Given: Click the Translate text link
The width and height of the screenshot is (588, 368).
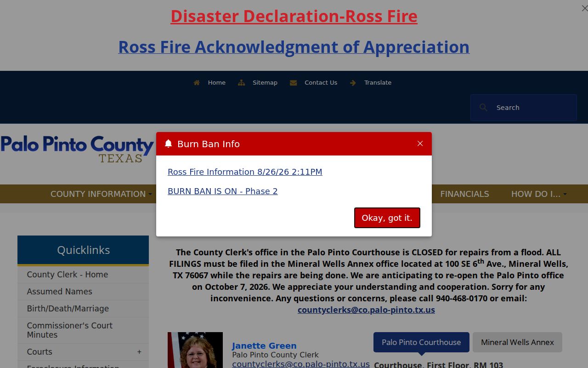Looking at the screenshot, I should pyautogui.click(x=378, y=83).
